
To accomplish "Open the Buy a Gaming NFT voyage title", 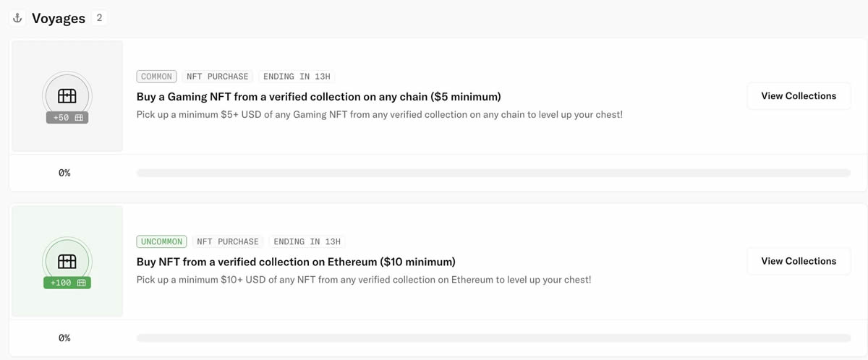I will pos(318,97).
